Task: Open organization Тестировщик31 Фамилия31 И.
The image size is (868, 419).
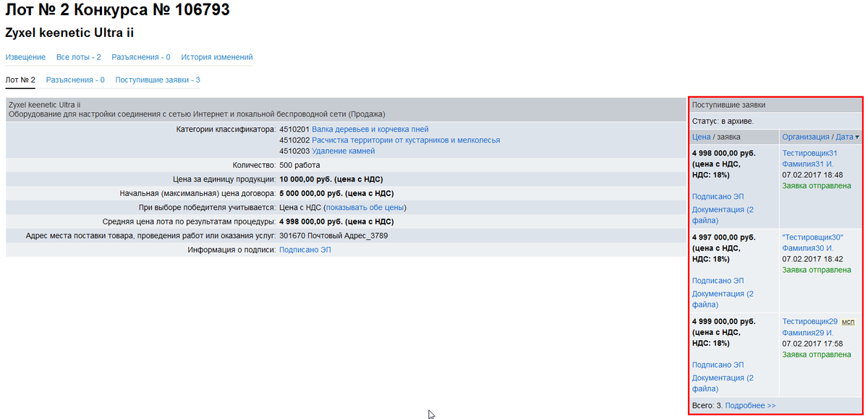Action: (x=809, y=159)
